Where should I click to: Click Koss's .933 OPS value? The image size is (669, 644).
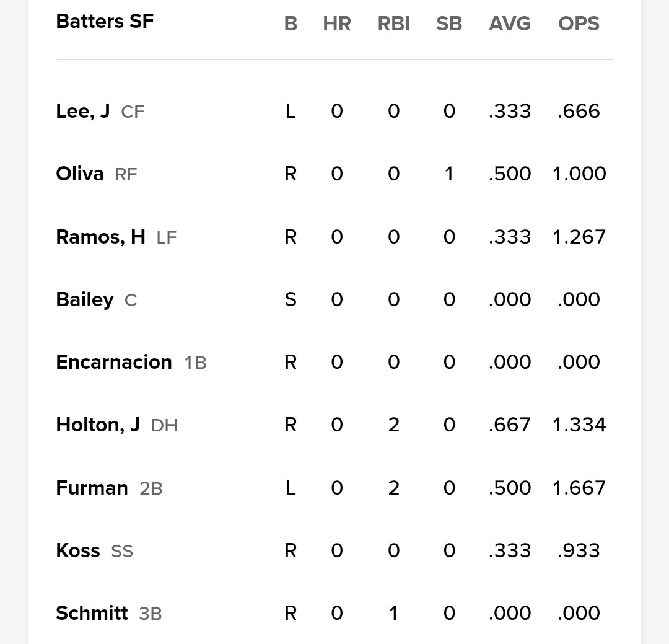coord(579,550)
